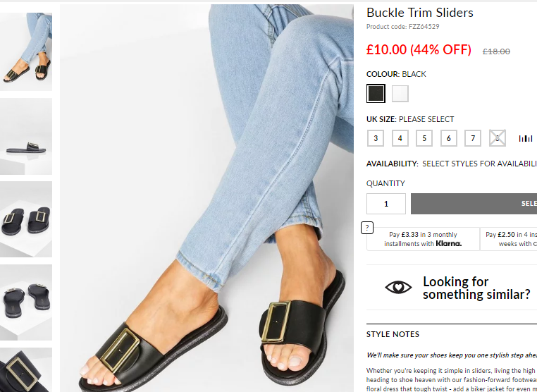Viewport: 537px width, 392px height.
Task: Select the black colour swatch
Action: 376,93
